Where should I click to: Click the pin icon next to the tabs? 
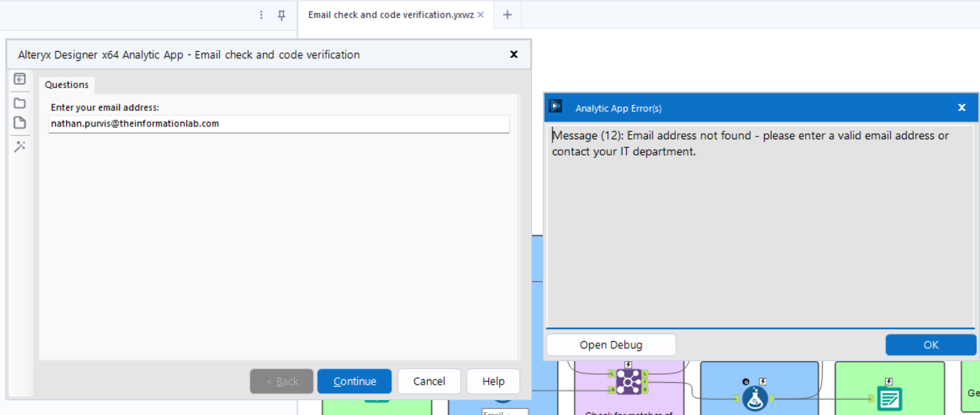[282, 14]
